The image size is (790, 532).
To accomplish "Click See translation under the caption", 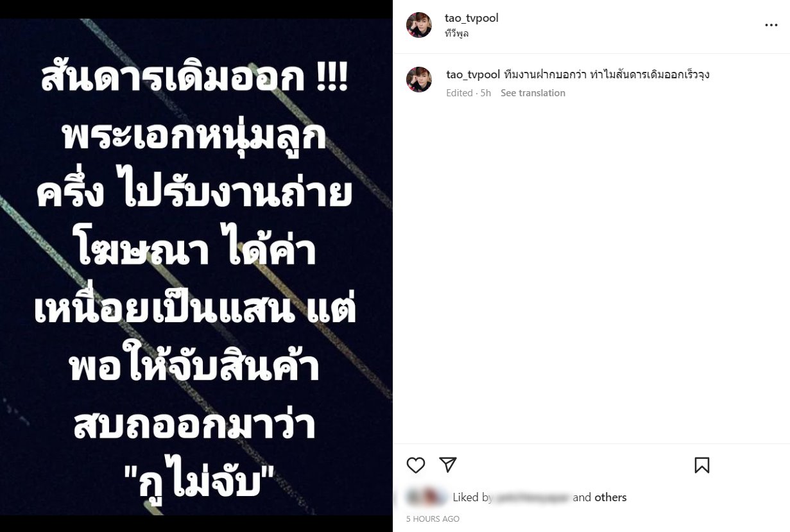I will 533,93.
